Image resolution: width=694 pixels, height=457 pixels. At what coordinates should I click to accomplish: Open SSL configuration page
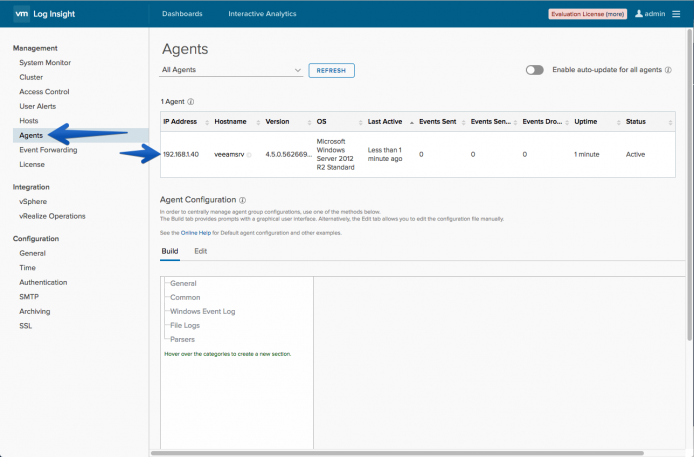coord(26,326)
